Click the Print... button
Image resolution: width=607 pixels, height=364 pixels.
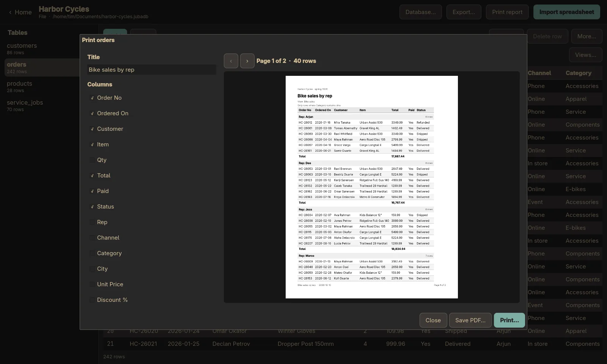(509, 320)
